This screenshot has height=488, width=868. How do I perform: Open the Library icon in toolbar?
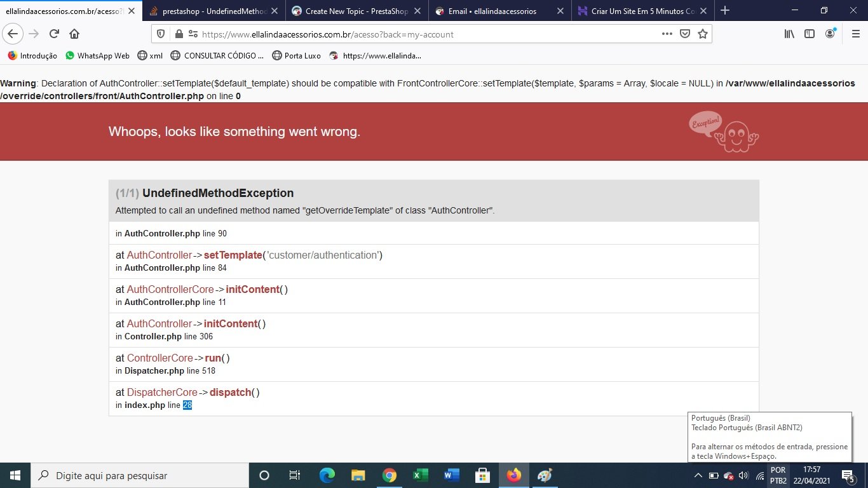789,34
